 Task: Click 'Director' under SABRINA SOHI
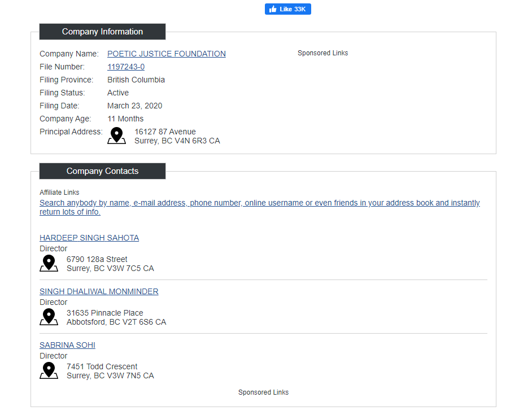point(53,356)
